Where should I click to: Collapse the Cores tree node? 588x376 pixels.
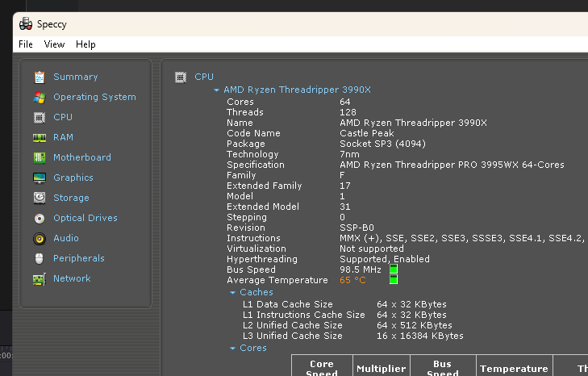(232, 349)
